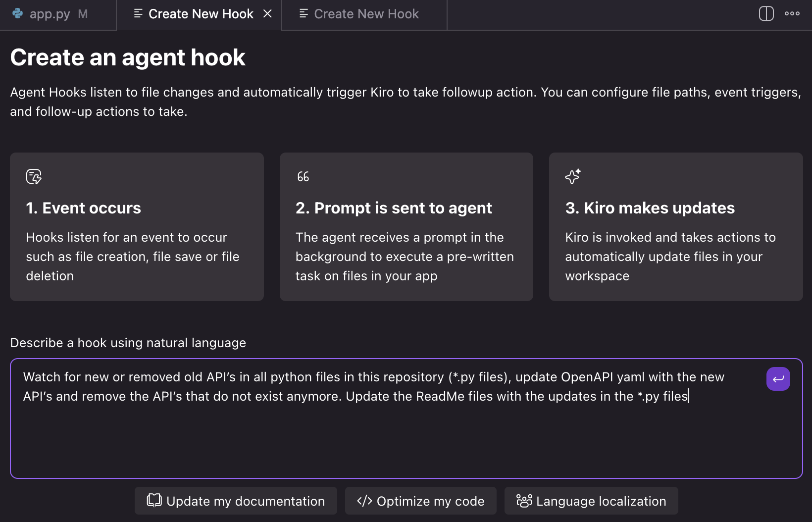The height and width of the screenshot is (522, 812).
Task: Click the book icon on Update my documentation
Action: [x=154, y=501]
